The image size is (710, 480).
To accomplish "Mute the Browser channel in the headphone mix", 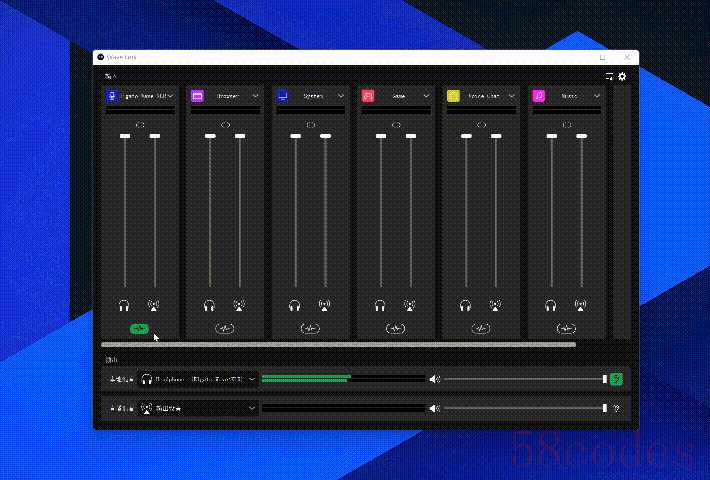I will (x=209, y=305).
